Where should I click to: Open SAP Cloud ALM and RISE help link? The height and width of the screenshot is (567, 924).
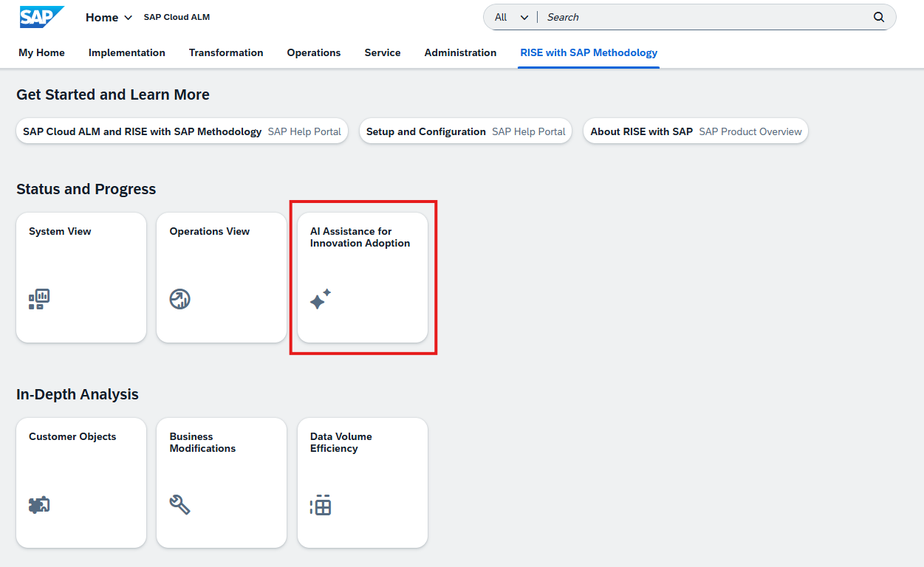182,131
